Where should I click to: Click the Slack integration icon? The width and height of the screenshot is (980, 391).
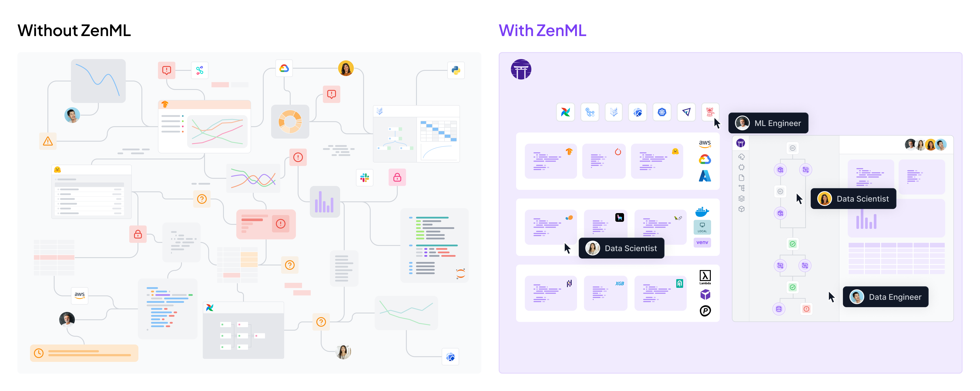point(364,178)
